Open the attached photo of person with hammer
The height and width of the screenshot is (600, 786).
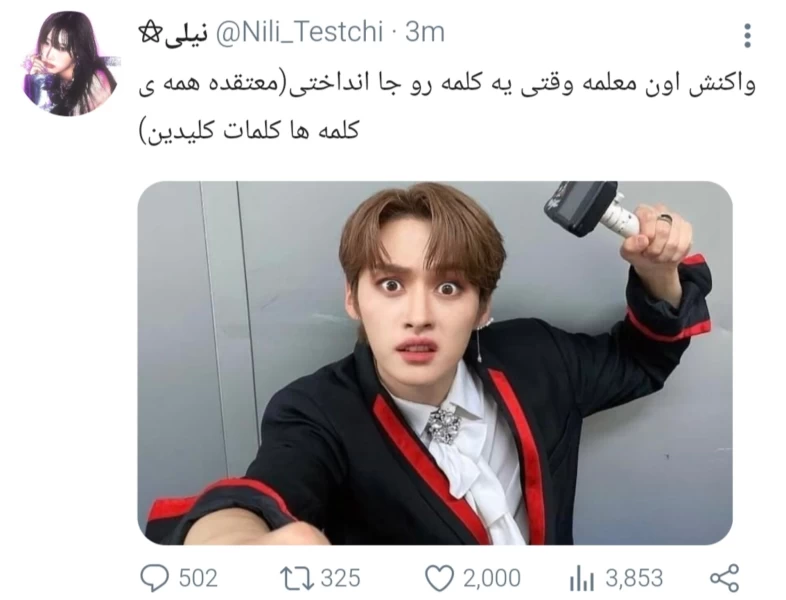click(x=435, y=363)
